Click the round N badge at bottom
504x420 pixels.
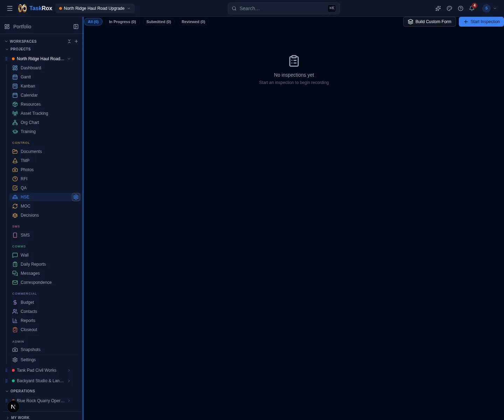pos(13,407)
